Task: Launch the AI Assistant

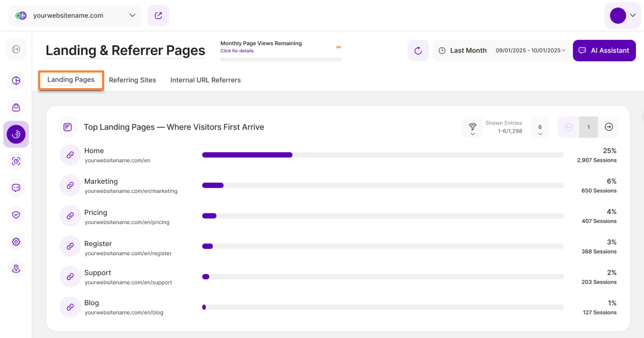Action: point(604,51)
